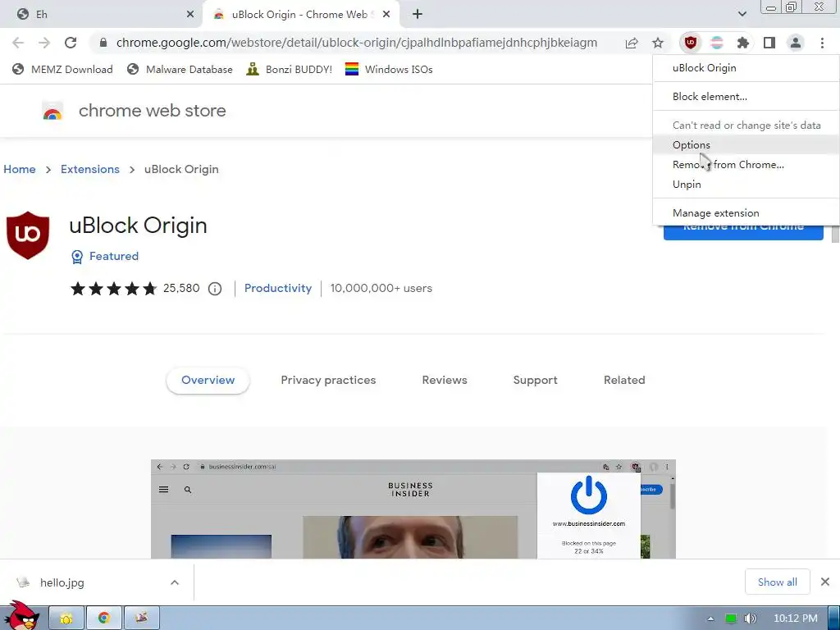Close the Eh tab
This screenshot has height=630, width=840.
[190, 15]
